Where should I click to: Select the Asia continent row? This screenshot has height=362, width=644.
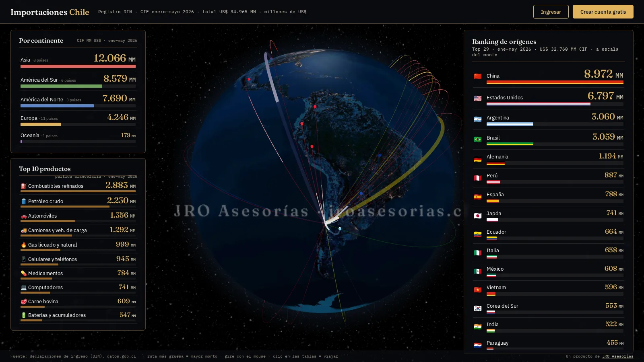pos(78,60)
